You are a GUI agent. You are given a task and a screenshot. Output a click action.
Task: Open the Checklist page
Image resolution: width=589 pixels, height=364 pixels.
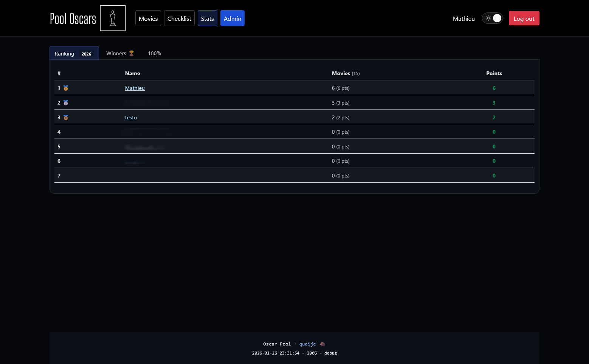tap(179, 19)
